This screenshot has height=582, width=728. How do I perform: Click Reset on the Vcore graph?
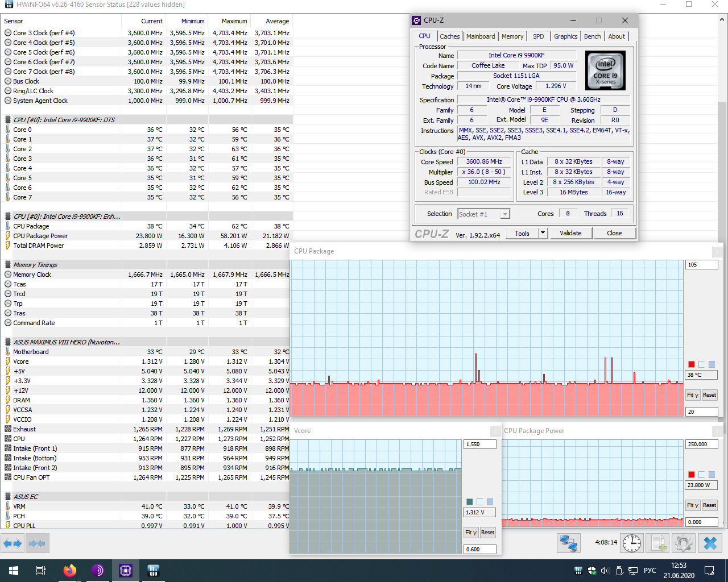point(487,533)
